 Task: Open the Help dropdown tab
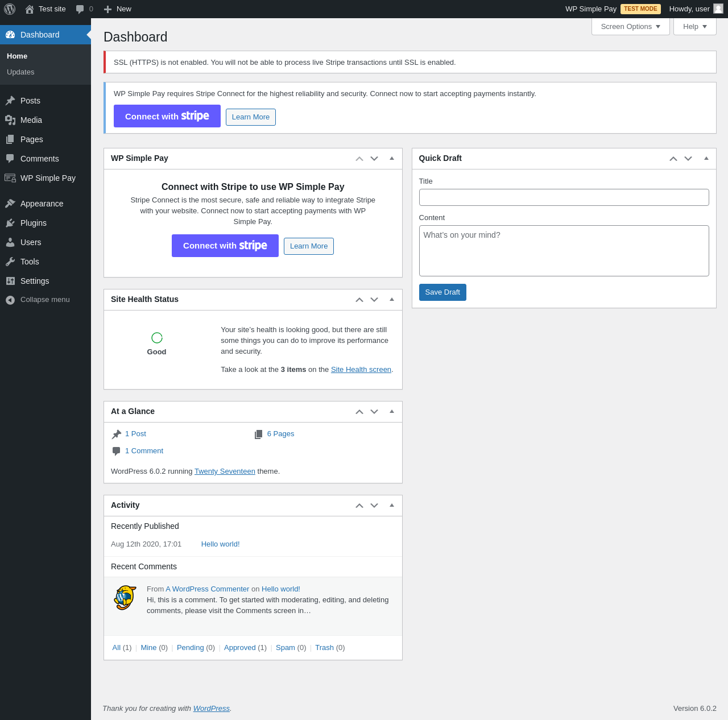pos(695,27)
